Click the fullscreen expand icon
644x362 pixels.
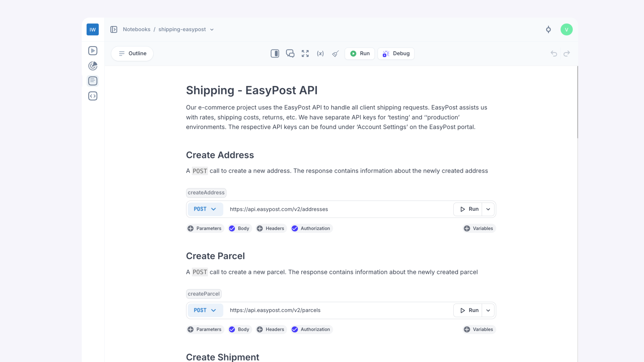(x=305, y=54)
